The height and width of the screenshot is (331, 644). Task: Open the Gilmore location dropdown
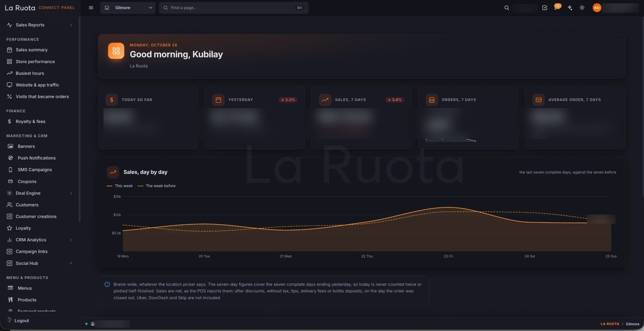(x=128, y=8)
